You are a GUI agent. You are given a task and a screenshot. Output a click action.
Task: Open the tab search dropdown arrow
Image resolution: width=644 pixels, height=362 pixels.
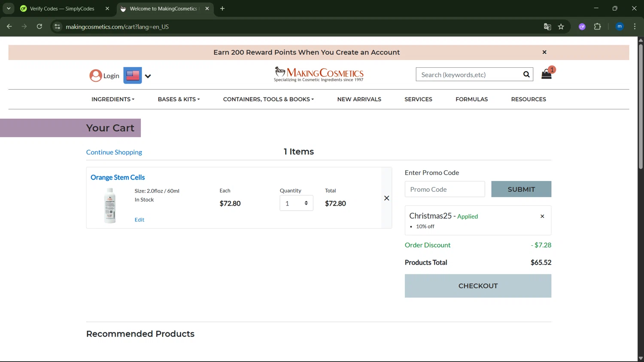(9, 9)
